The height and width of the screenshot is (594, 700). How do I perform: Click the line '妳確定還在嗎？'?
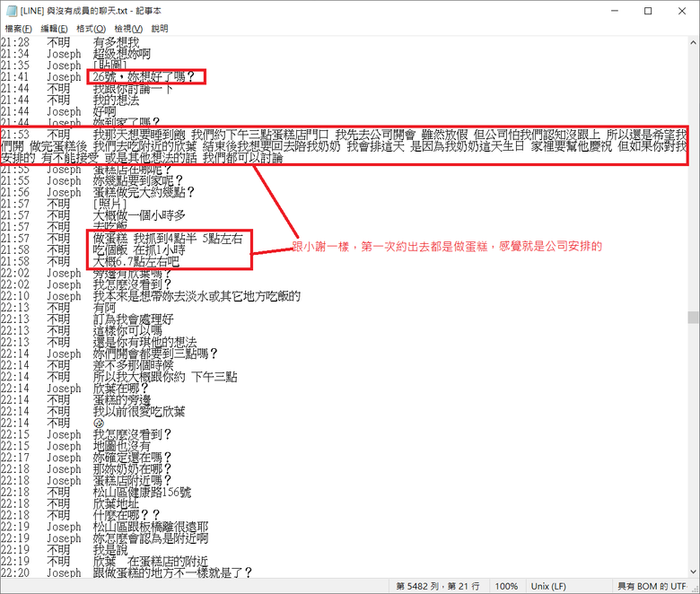pos(132,458)
